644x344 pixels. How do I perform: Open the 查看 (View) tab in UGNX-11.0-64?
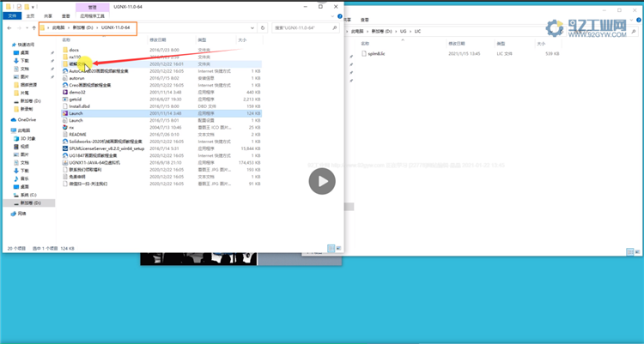click(66, 16)
